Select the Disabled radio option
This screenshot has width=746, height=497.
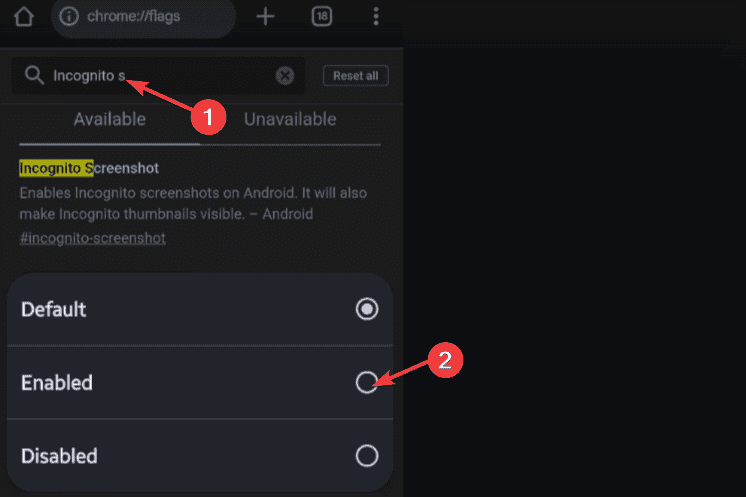pyautogui.click(x=367, y=456)
